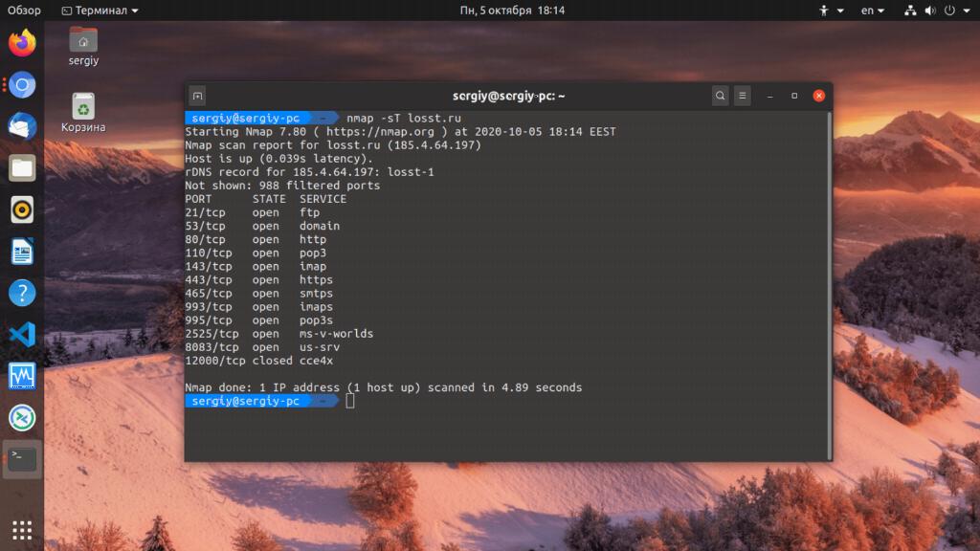Screen dimensions: 980x551
Task: Launch Rhythmbox music player
Action: (x=22, y=209)
